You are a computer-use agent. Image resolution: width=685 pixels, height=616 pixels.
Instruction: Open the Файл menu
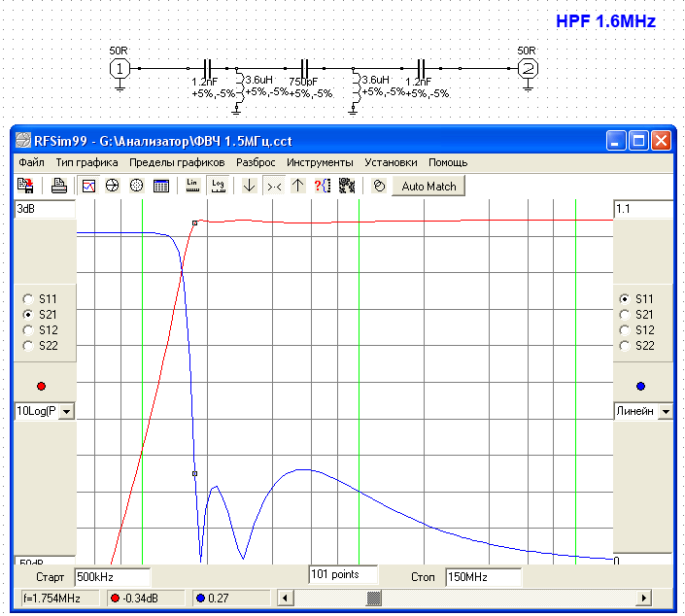pyautogui.click(x=31, y=162)
